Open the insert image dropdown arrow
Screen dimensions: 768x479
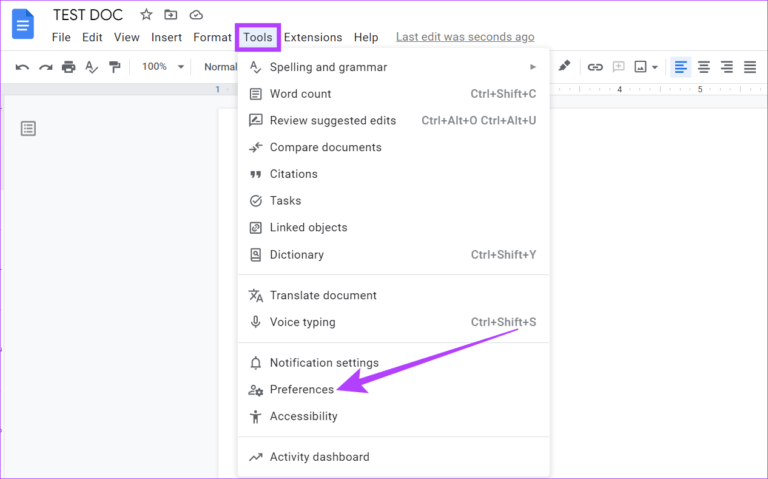655,67
